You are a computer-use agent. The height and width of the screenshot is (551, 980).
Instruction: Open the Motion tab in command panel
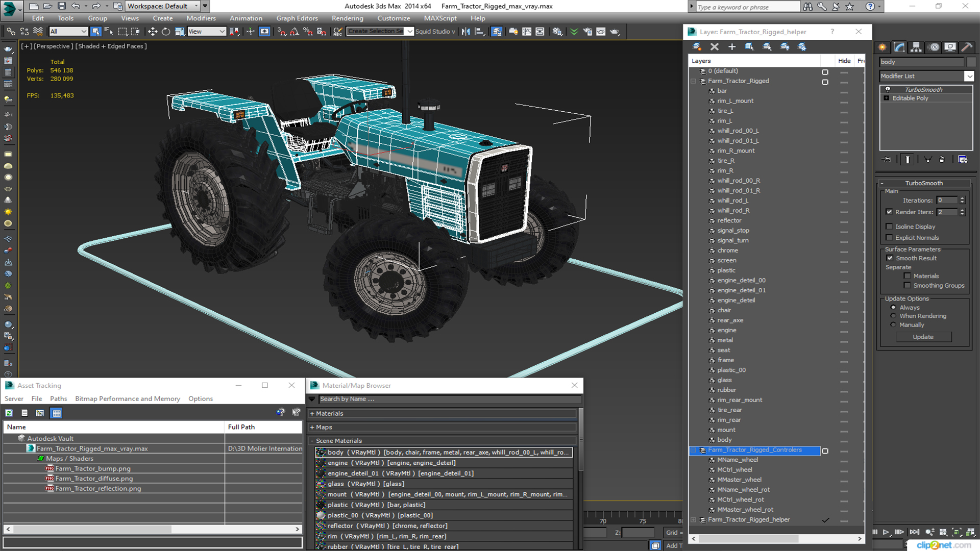pos(934,47)
